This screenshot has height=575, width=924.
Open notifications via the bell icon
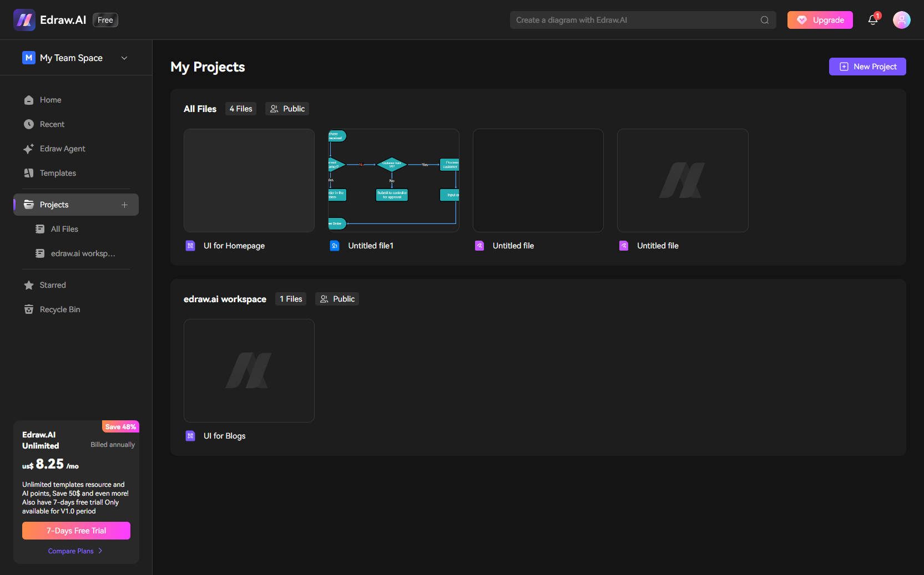872,19
